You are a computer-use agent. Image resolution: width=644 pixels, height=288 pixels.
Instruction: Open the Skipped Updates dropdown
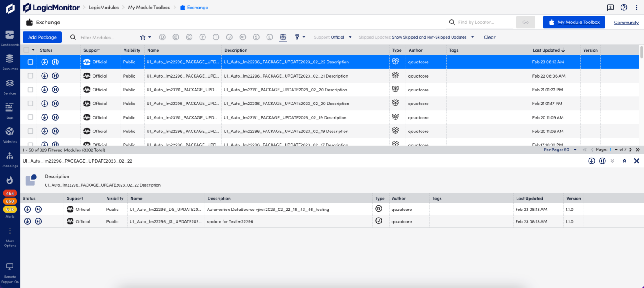pos(432,37)
